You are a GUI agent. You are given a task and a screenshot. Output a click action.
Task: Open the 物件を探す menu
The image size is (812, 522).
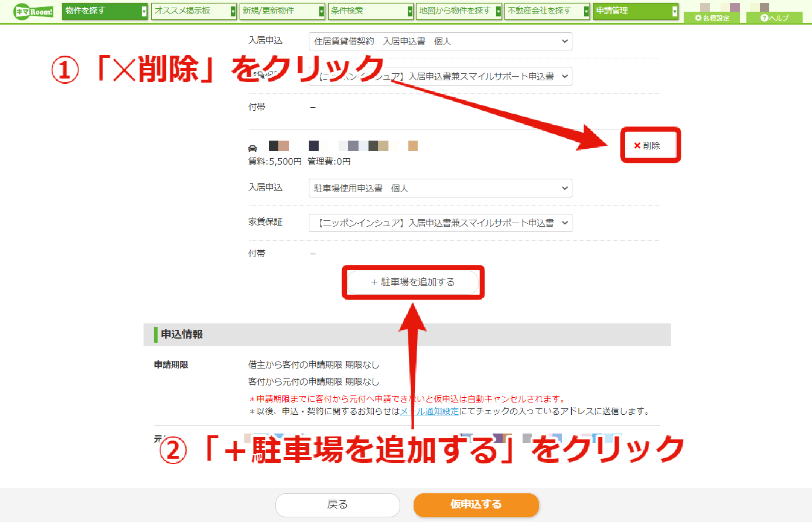click(105, 11)
